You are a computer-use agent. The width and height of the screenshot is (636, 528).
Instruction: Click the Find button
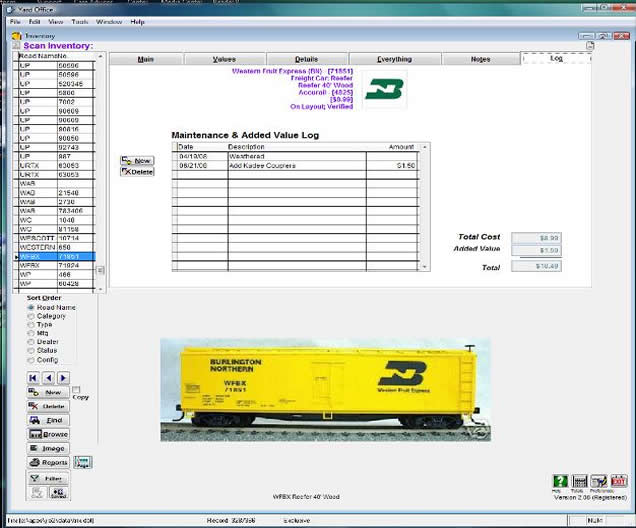point(48,420)
